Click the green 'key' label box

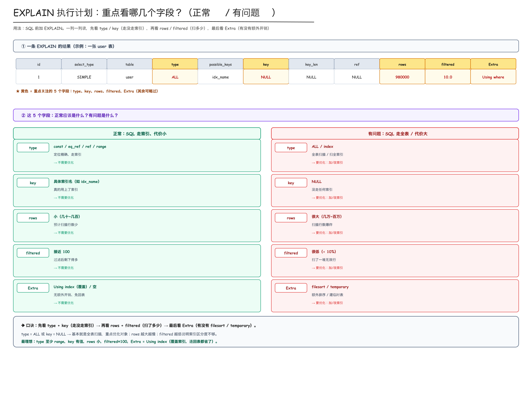(33, 183)
